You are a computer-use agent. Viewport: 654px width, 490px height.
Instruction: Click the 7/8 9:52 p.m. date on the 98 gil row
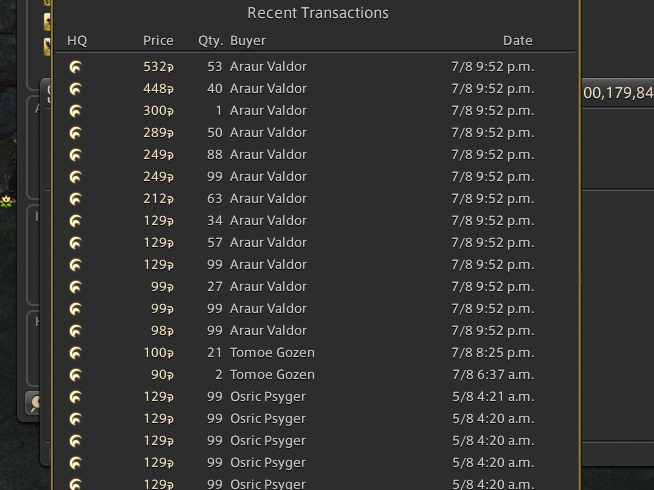click(x=493, y=332)
